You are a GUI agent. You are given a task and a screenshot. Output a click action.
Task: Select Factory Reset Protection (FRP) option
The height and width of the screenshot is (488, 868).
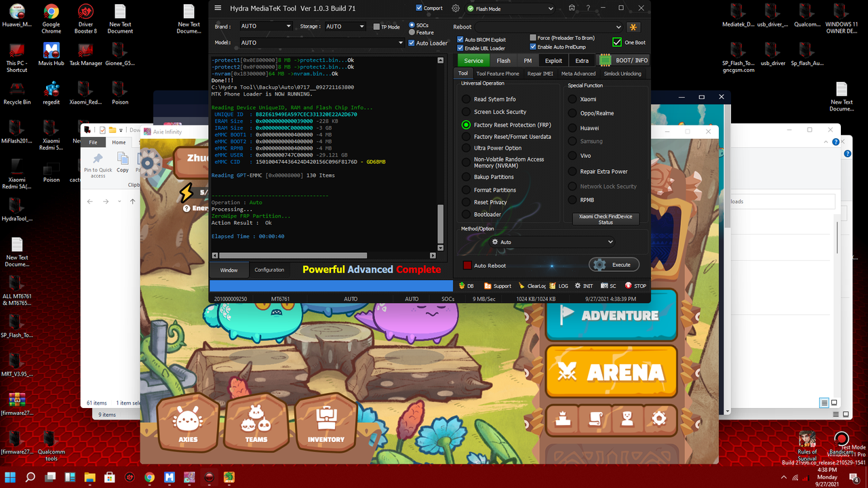point(466,125)
